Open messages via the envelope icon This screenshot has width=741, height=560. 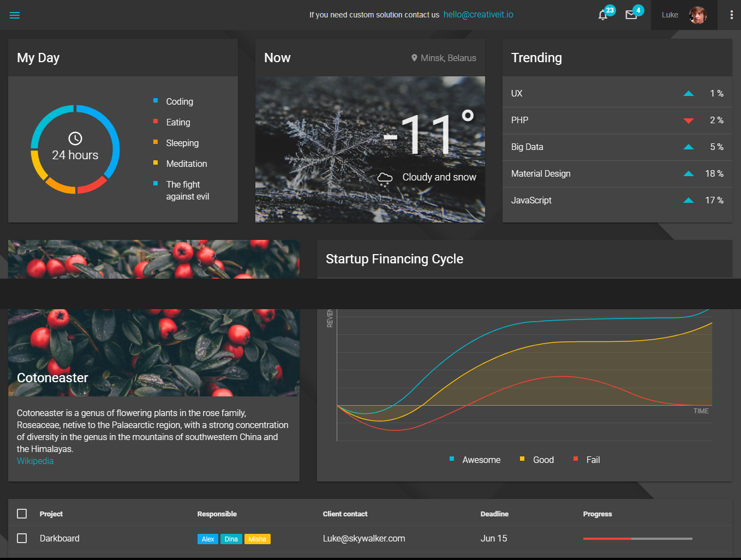pos(631,15)
